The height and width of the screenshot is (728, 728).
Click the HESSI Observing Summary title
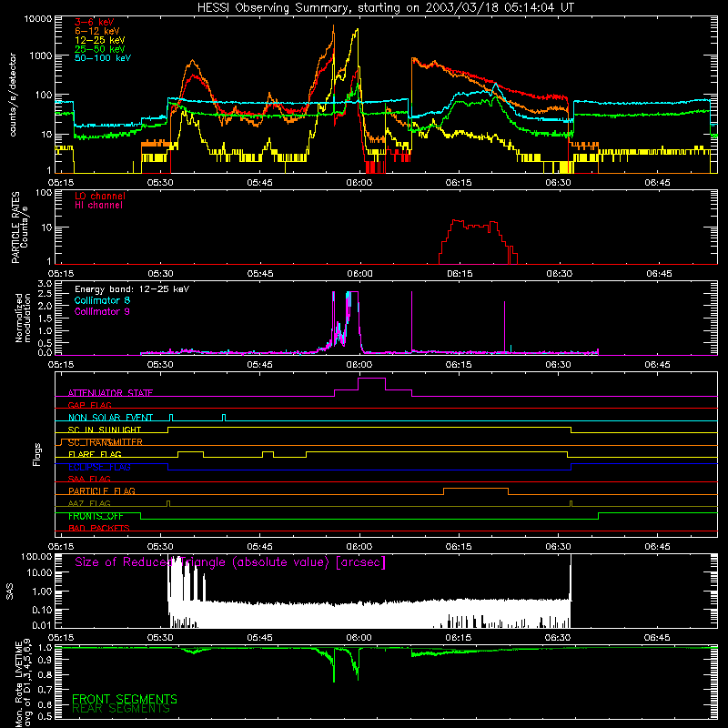point(385,8)
